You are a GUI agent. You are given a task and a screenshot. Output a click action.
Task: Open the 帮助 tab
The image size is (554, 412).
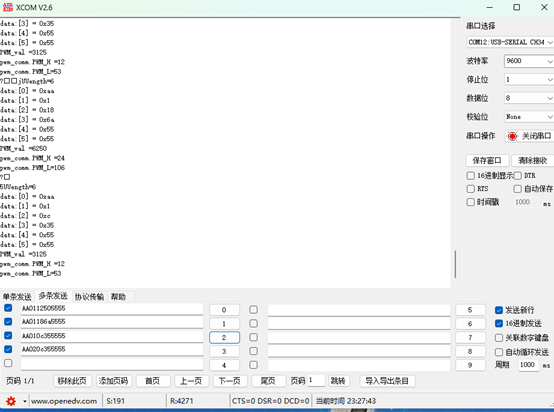click(x=118, y=297)
